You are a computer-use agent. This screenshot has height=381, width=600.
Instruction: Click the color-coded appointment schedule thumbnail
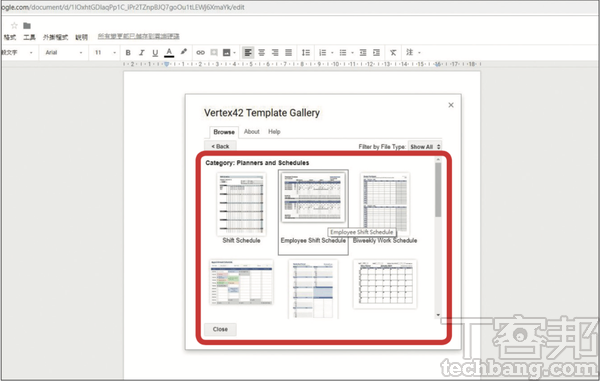click(241, 282)
